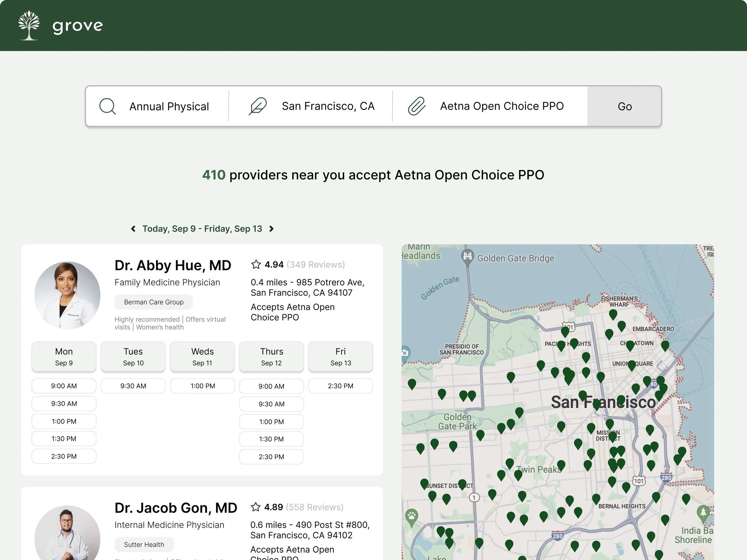View the 558 Reviews for Dr. Jacob Gon
This screenshot has height=560, width=747.
(x=315, y=507)
